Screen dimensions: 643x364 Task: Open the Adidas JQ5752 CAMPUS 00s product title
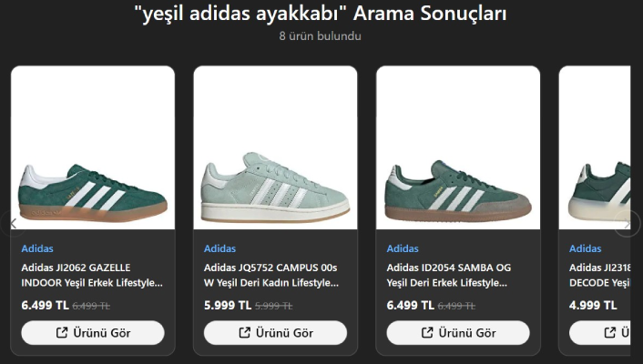point(274,275)
